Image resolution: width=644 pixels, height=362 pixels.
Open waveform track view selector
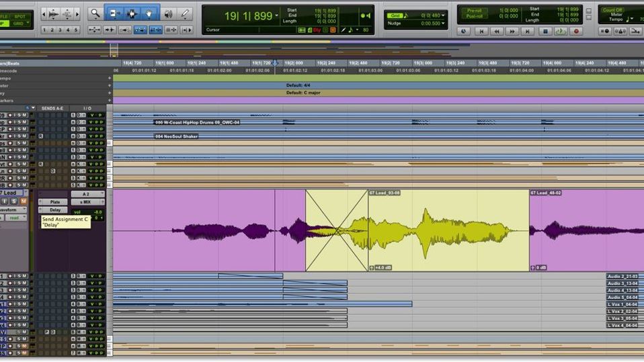click(x=13, y=210)
